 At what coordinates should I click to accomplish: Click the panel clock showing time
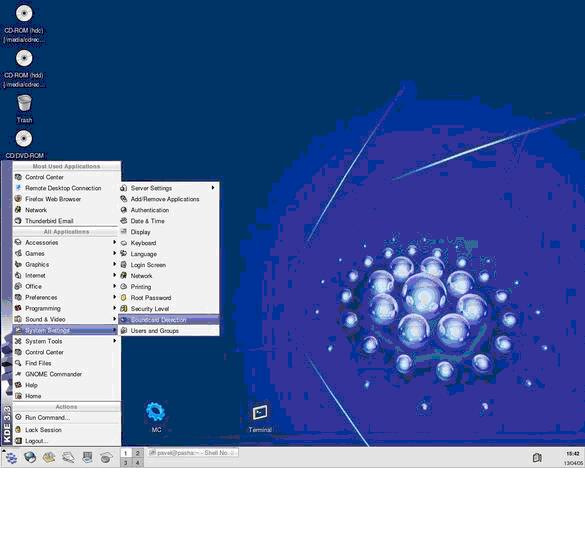click(573, 454)
